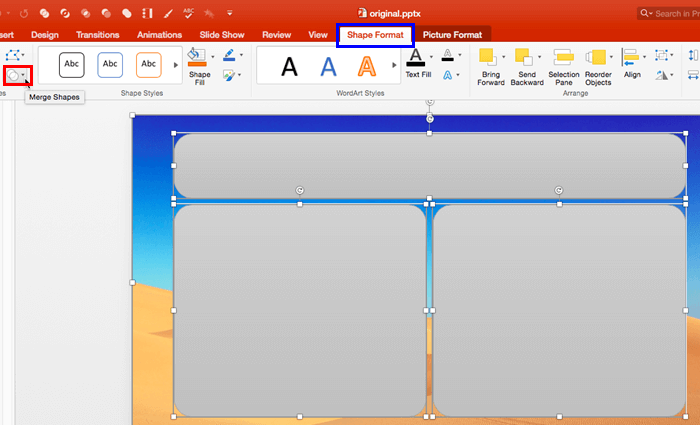
Task: Switch to the Picture Format tab
Action: [x=452, y=34]
